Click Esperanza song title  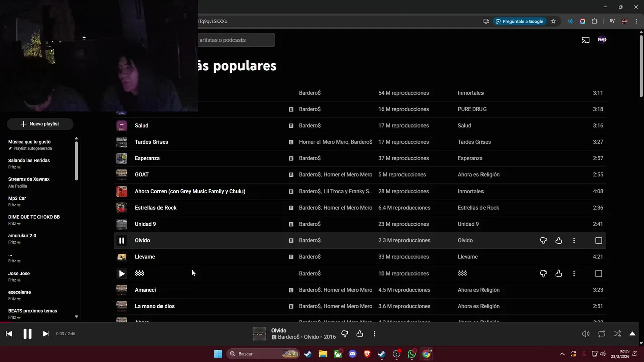point(147,158)
